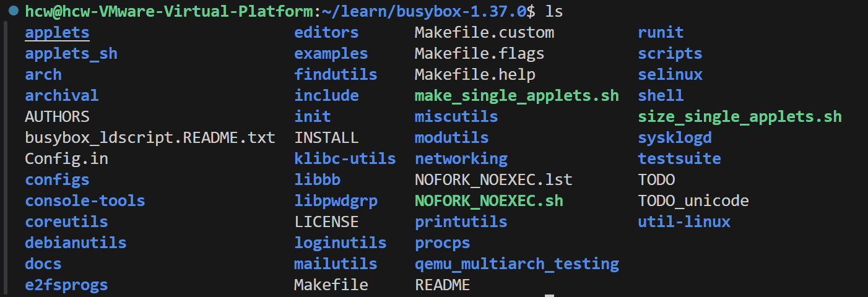Click the e2fsprogs directory name
Screen dimensions: 868x297
pos(66,285)
